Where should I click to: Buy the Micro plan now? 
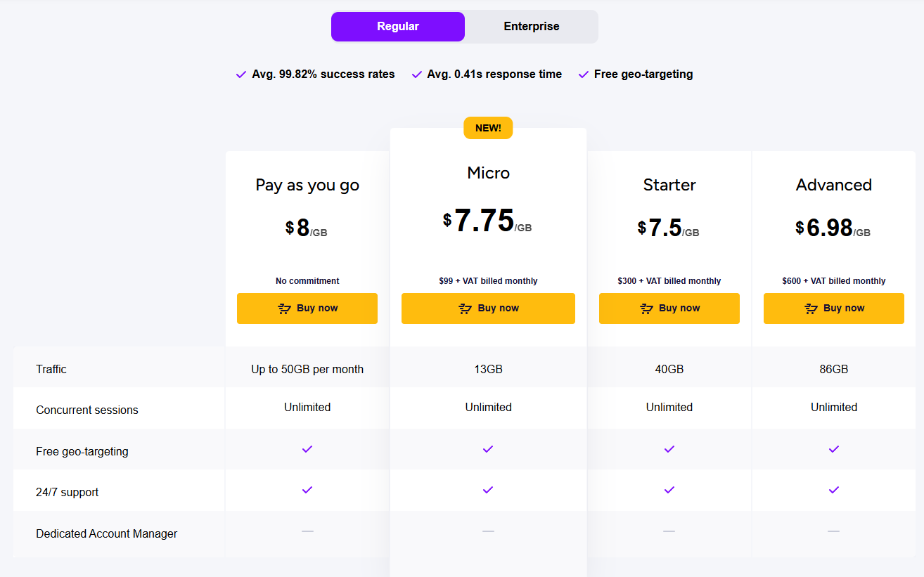point(488,309)
